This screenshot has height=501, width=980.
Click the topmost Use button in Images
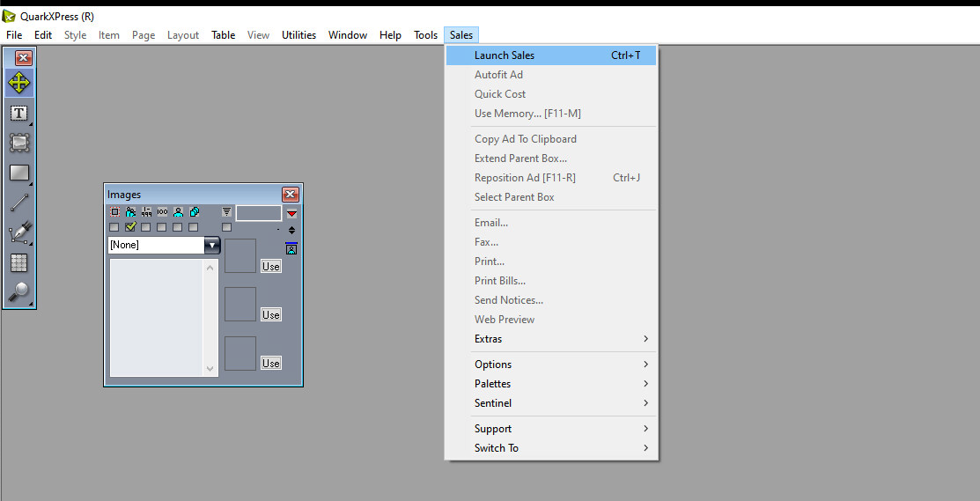pos(270,266)
